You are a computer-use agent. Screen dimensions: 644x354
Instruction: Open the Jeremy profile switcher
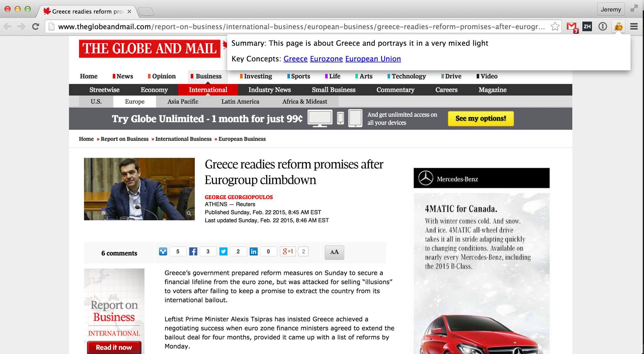[610, 9]
